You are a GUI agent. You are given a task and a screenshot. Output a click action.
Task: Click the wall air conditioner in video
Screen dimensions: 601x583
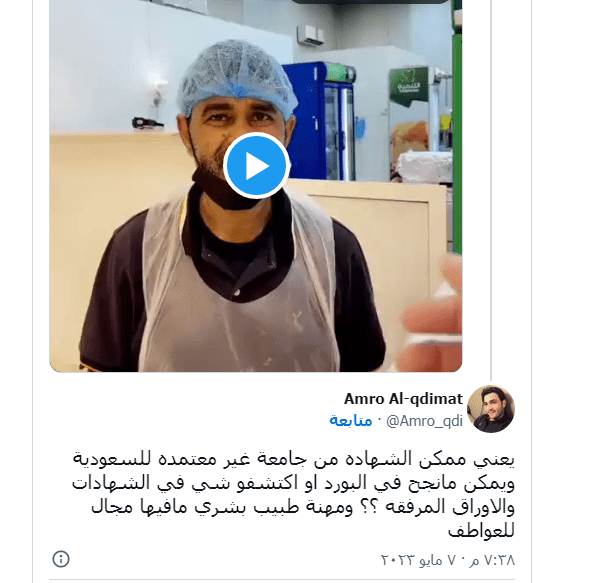[x=310, y=34]
